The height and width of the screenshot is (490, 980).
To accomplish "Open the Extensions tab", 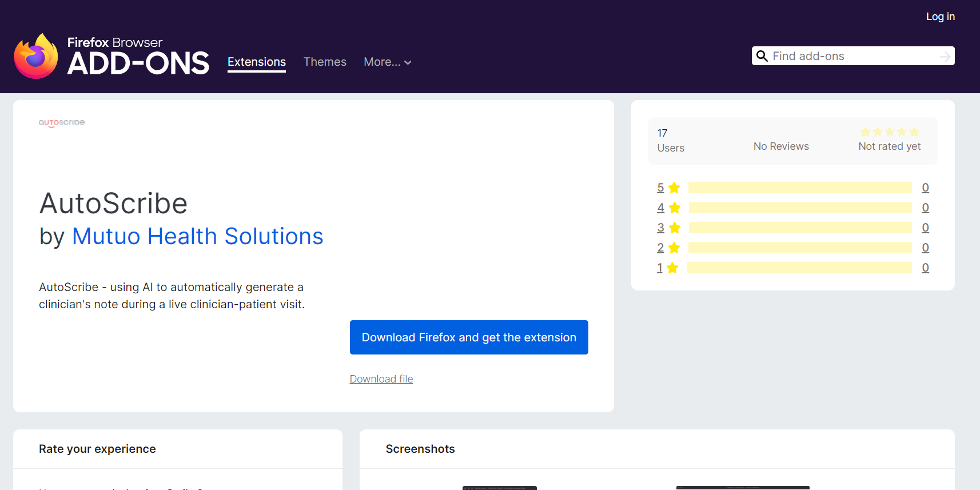I will click(257, 62).
